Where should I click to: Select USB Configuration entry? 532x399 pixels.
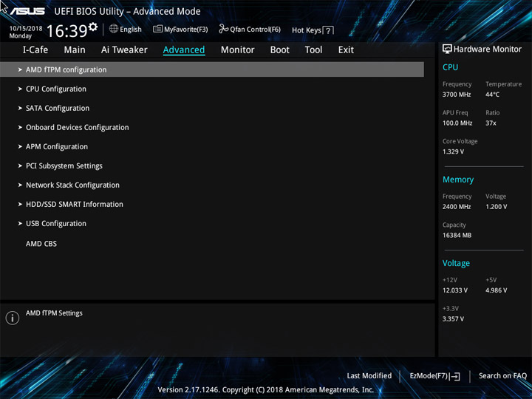(x=56, y=224)
